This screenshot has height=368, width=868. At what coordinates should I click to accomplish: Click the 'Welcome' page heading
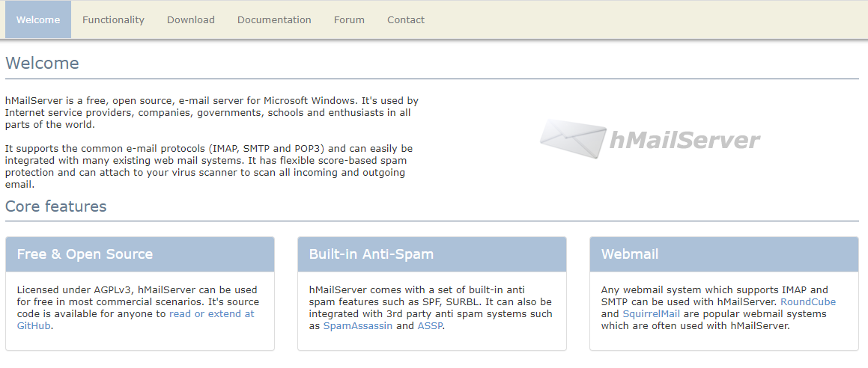tap(42, 63)
